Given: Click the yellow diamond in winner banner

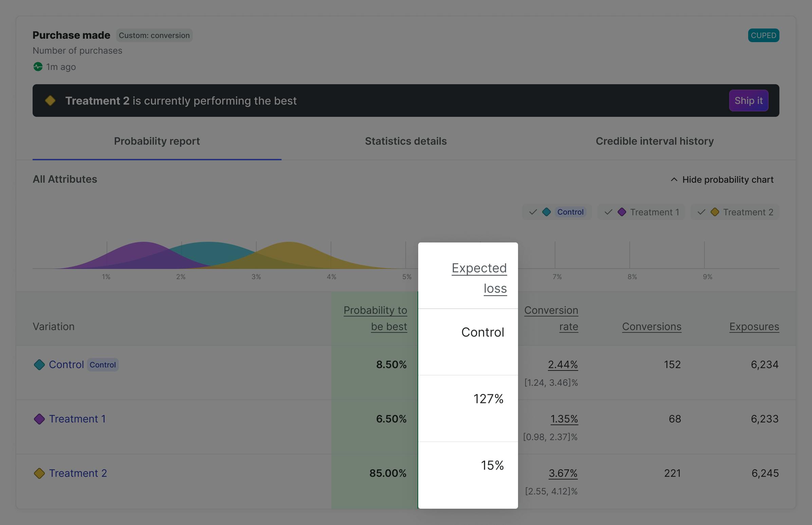Looking at the screenshot, I should [x=51, y=101].
